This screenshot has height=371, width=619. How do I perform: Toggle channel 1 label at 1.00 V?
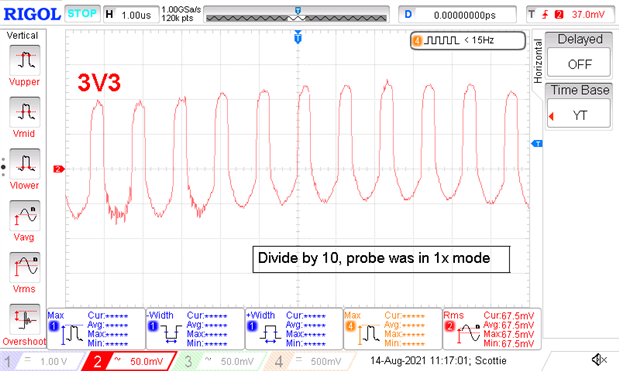coord(42,361)
